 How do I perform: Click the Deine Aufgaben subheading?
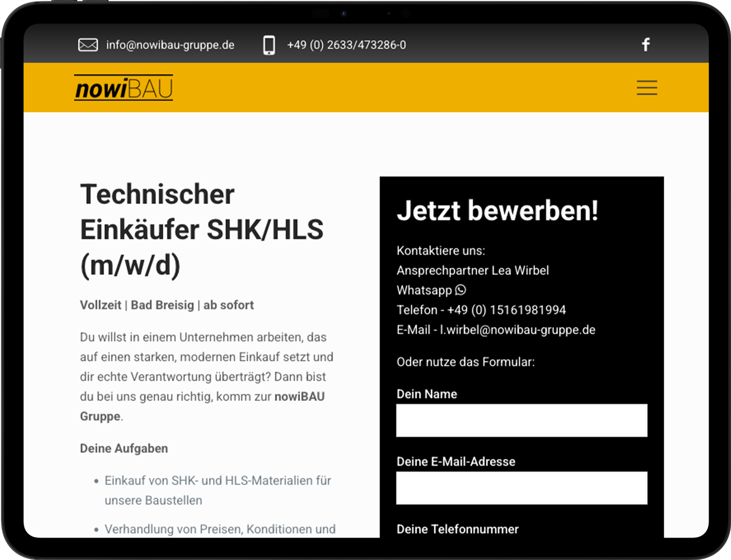coord(124,448)
